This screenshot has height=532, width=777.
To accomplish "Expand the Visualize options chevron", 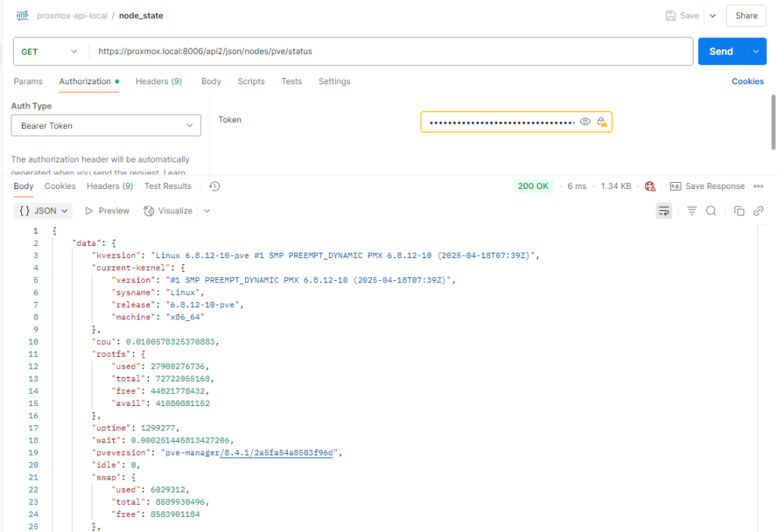I will coord(206,211).
